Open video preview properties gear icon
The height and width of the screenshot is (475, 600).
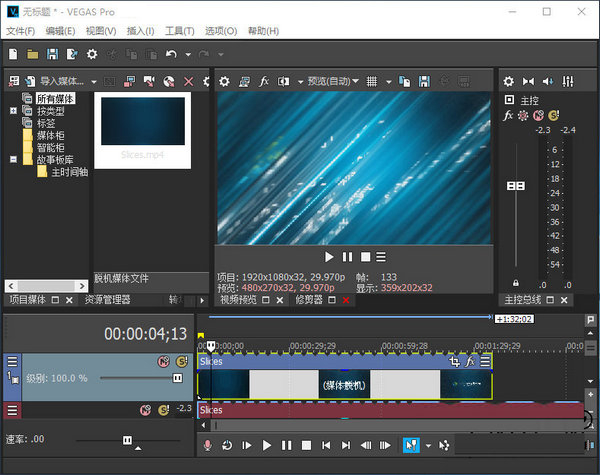[x=224, y=81]
